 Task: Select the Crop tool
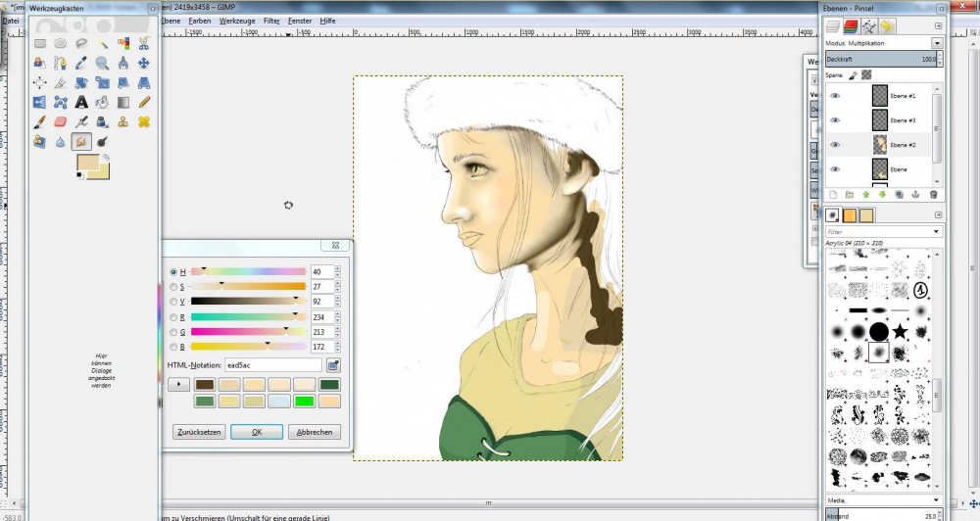pyautogui.click(x=61, y=82)
